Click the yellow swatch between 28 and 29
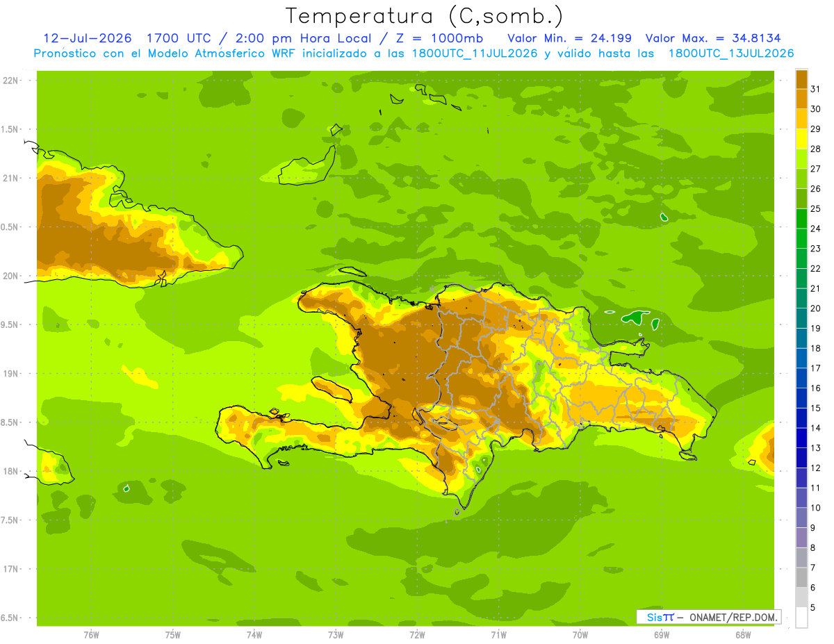 [x=801, y=139]
